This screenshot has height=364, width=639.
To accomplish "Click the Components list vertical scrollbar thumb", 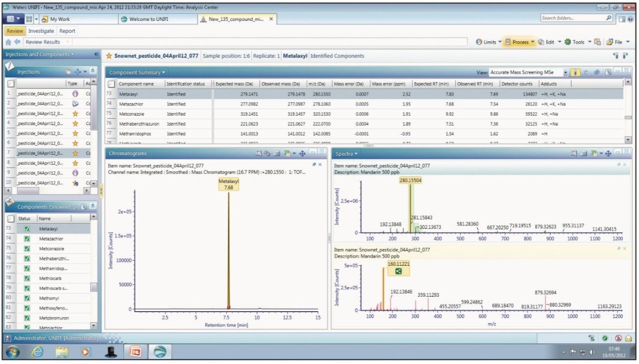I will click(x=94, y=287).
